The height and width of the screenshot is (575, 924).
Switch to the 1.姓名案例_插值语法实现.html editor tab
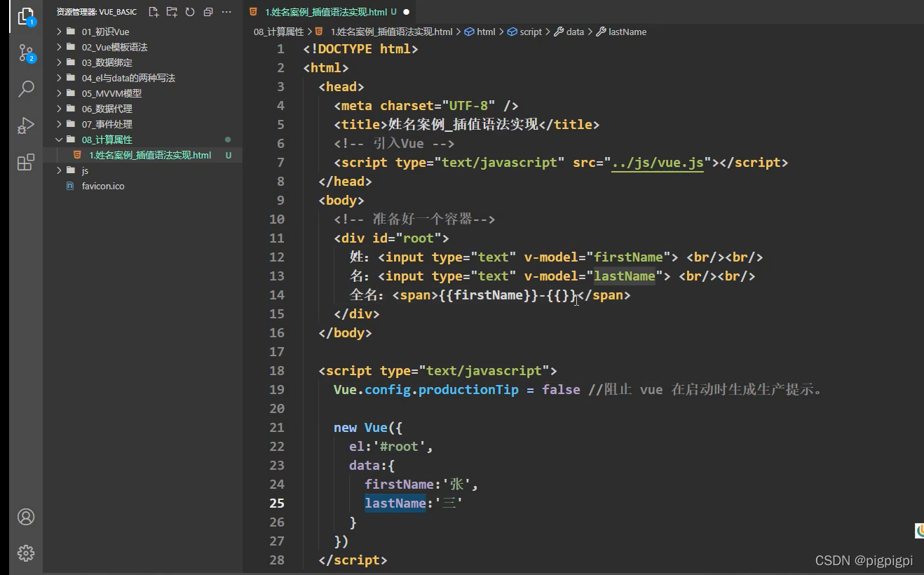330,12
